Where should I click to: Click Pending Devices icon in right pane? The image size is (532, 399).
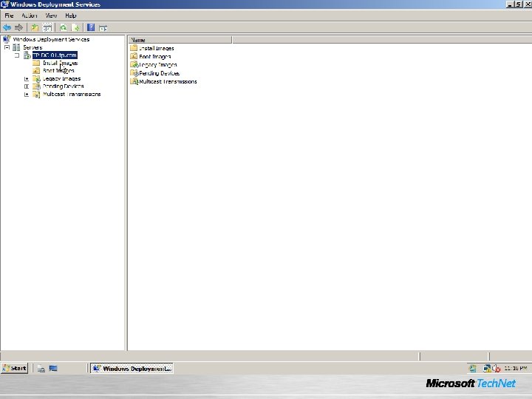point(134,73)
